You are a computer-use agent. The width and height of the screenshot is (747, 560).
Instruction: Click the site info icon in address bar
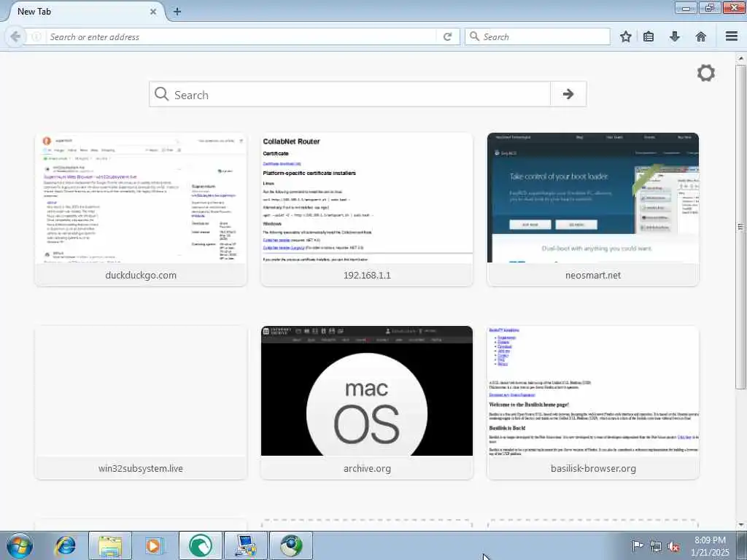coord(36,36)
